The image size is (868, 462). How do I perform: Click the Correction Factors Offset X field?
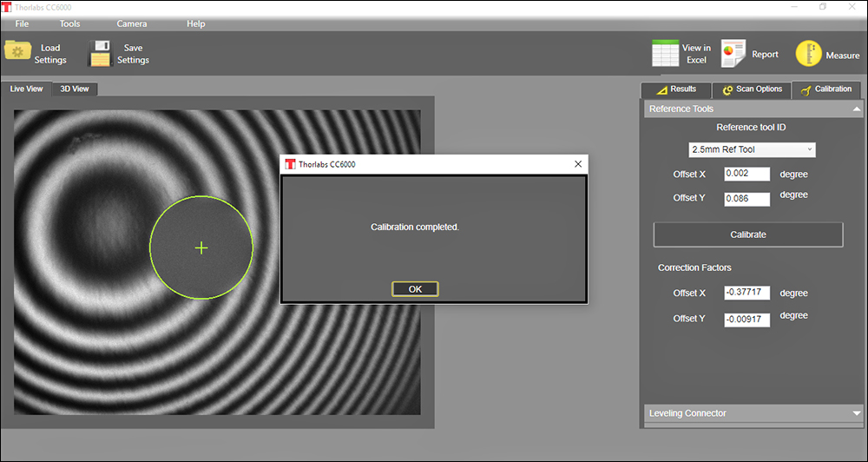coord(746,294)
